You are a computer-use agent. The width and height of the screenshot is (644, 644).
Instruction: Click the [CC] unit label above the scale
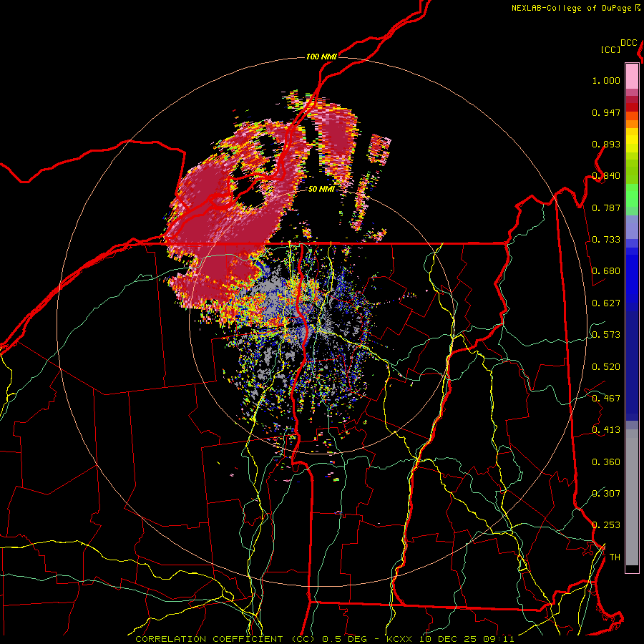pos(610,49)
